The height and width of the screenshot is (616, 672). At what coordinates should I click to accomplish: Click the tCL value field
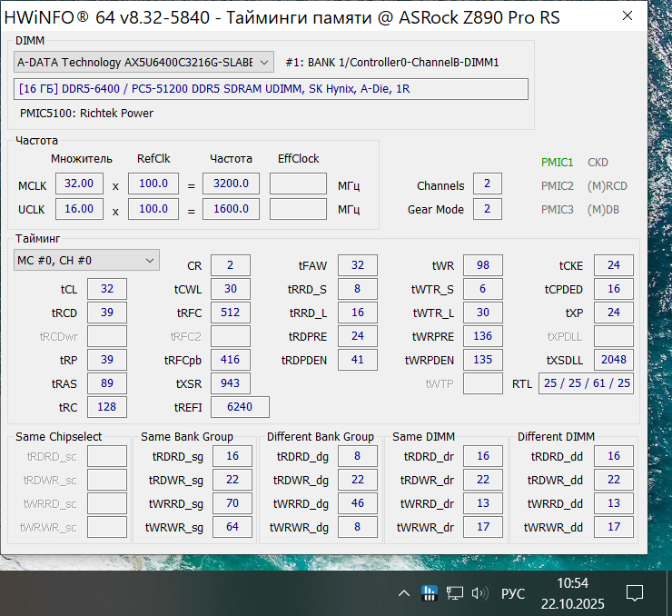107,289
